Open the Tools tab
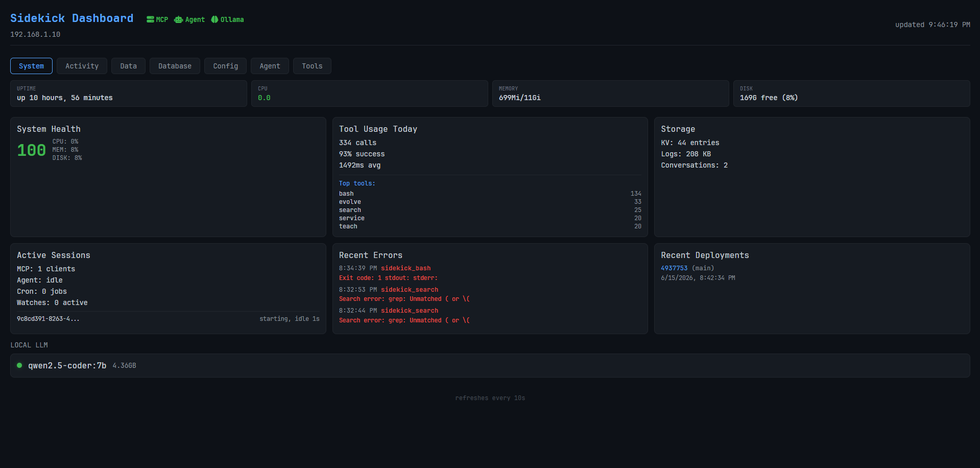Image resolution: width=980 pixels, height=468 pixels. click(x=312, y=66)
